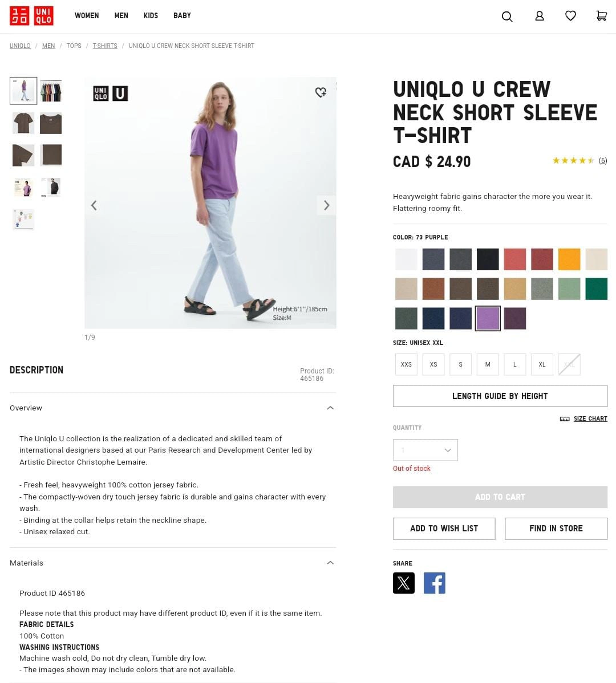Open the SIZE CHART link

590,418
